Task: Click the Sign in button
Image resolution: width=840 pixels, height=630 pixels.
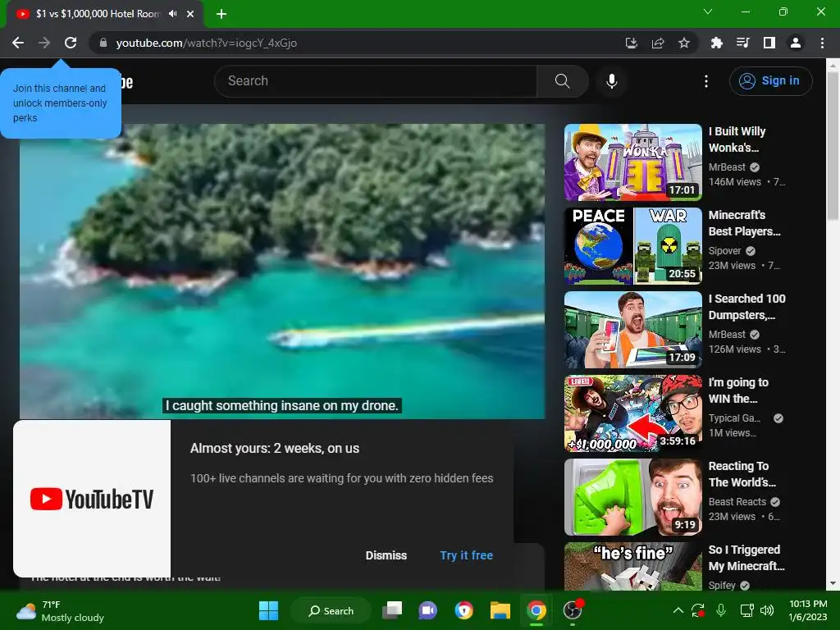Action: (x=770, y=81)
